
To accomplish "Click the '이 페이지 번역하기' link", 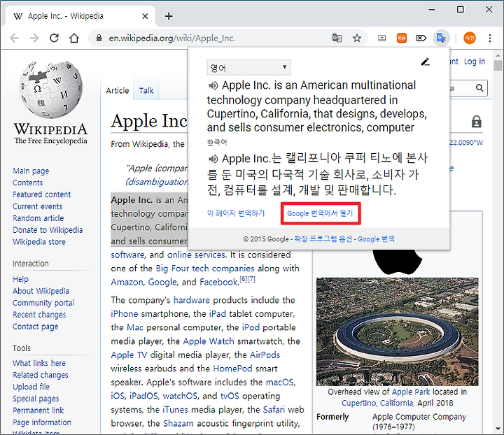I will click(236, 213).
